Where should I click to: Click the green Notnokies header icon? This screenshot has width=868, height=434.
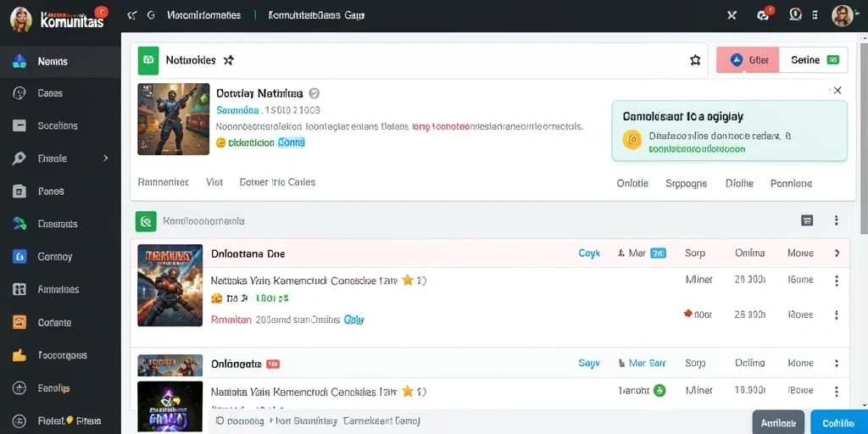click(x=147, y=60)
